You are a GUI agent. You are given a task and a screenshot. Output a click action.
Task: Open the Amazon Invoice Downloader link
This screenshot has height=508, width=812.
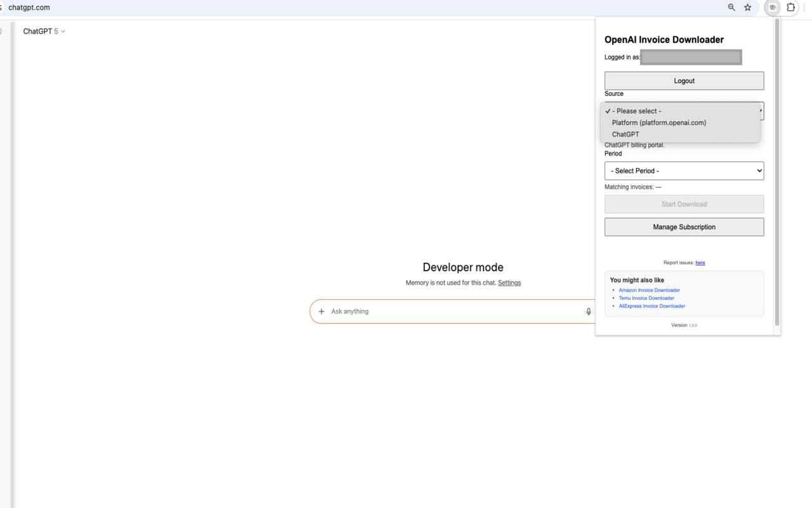pyautogui.click(x=650, y=290)
